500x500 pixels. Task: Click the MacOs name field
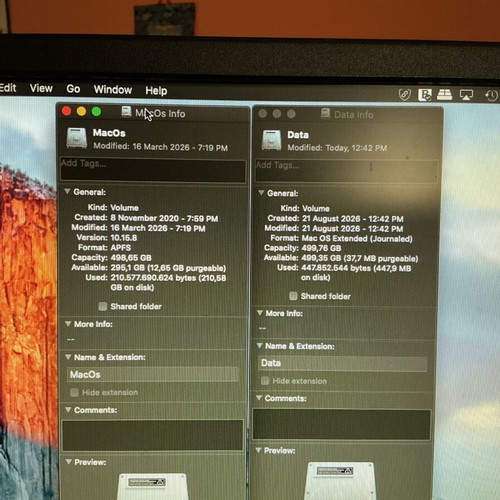point(153,374)
